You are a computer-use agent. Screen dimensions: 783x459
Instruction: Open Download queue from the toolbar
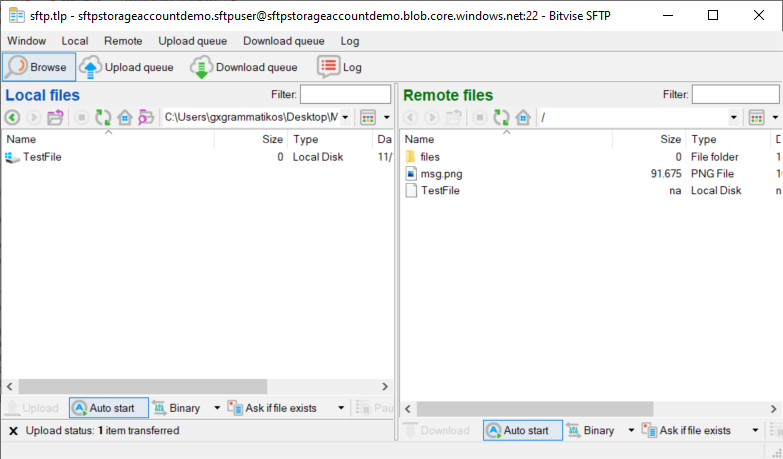(244, 67)
